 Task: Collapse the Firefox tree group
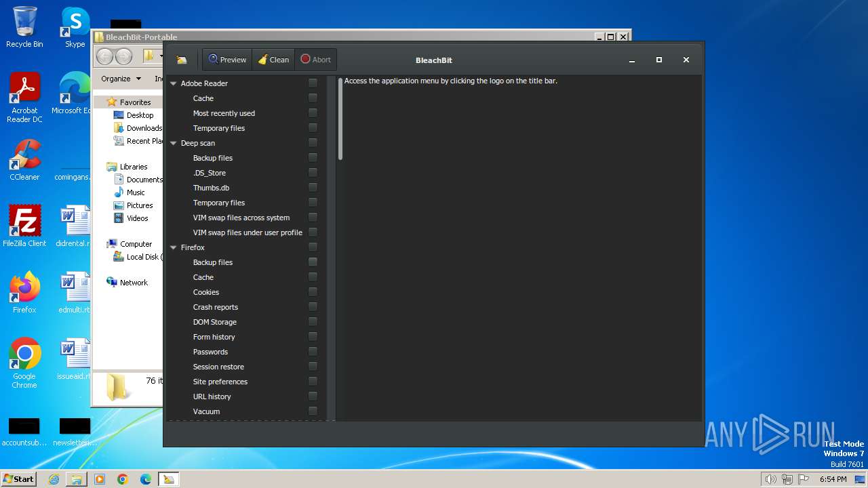click(174, 247)
